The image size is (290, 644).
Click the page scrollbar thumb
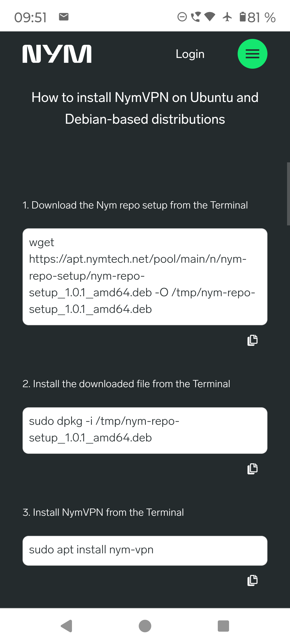288,194
